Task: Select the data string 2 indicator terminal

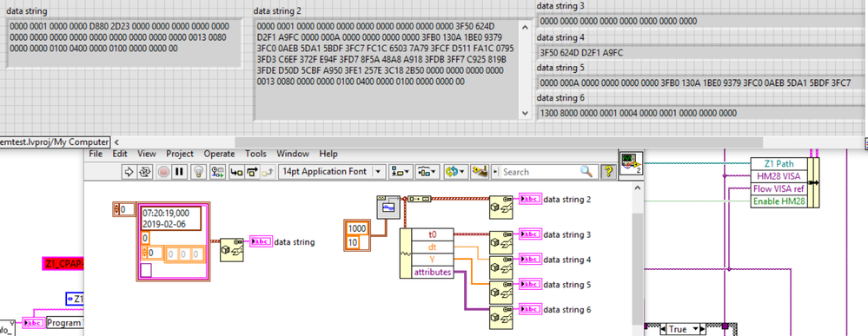Action: tap(530, 200)
